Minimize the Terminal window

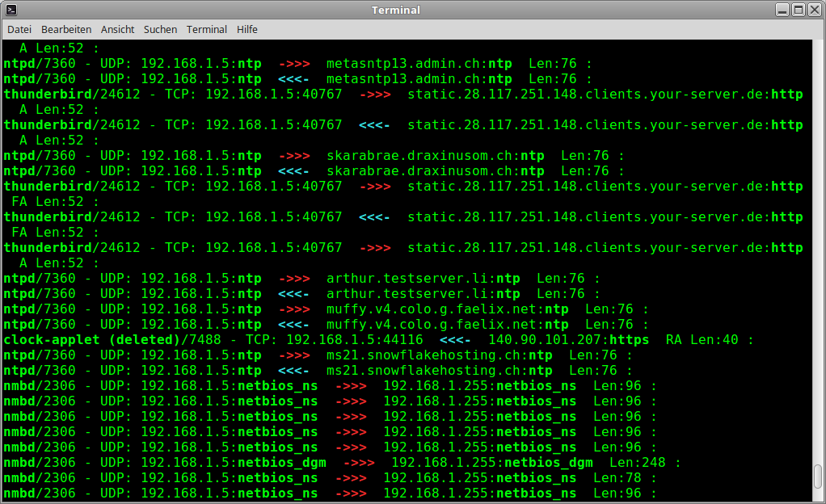pyautogui.click(x=782, y=10)
